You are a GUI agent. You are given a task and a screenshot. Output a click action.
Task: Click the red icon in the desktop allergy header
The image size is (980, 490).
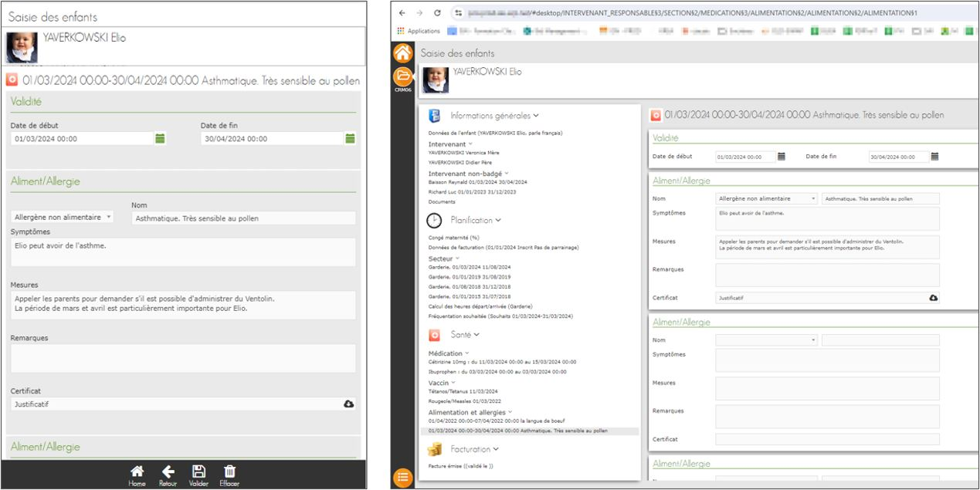(656, 115)
